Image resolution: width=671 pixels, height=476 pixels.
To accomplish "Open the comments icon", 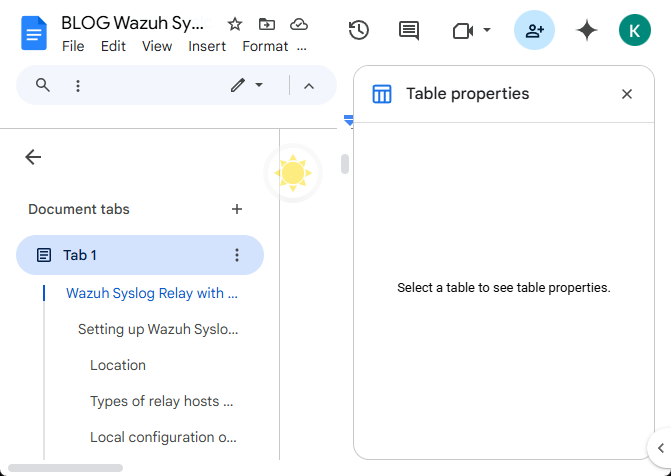I will (x=409, y=30).
